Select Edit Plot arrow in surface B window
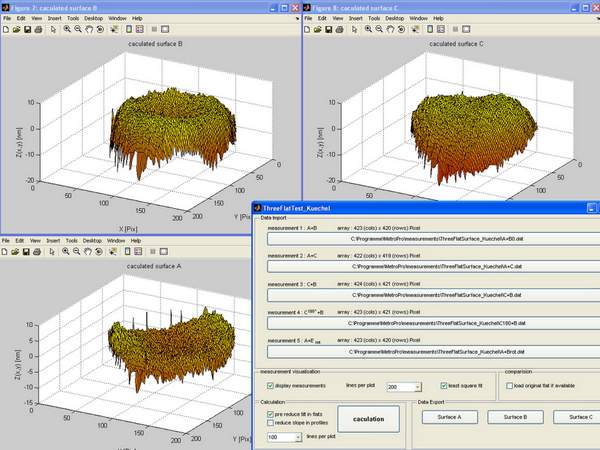This screenshot has height=450, width=600. 53,29
